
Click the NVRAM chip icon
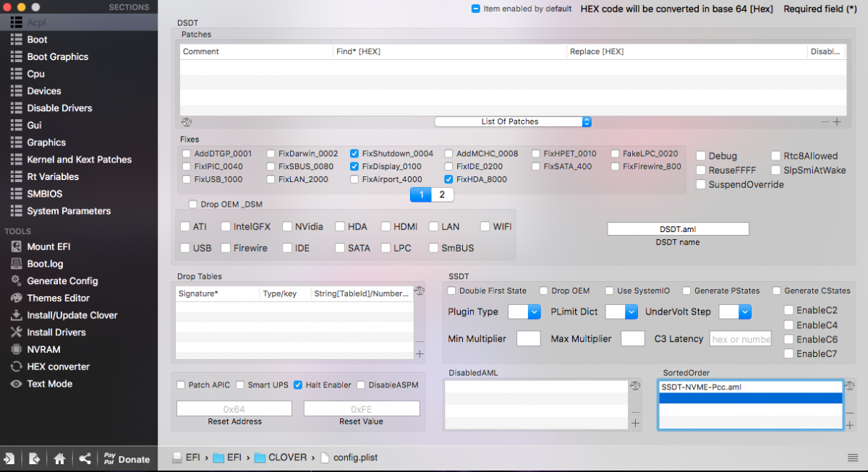point(15,349)
